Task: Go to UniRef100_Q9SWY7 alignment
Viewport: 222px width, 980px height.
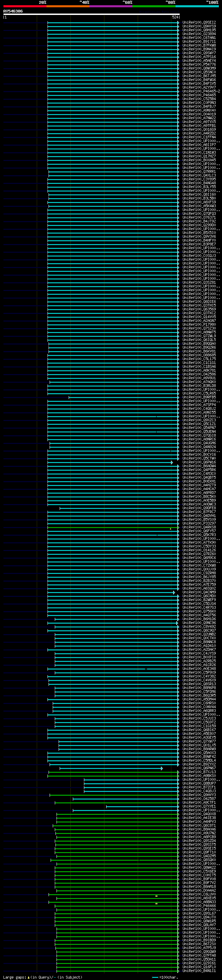Action: 199,53
